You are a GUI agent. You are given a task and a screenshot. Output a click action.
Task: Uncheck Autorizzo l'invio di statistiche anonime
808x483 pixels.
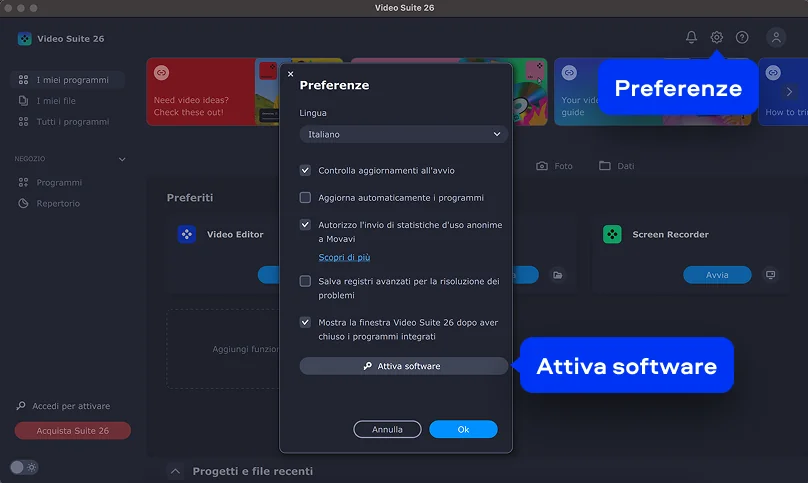coord(305,225)
